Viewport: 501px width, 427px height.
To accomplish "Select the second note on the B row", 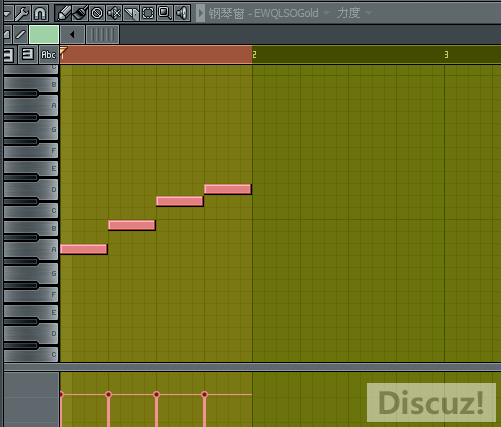I will (132, 225).
